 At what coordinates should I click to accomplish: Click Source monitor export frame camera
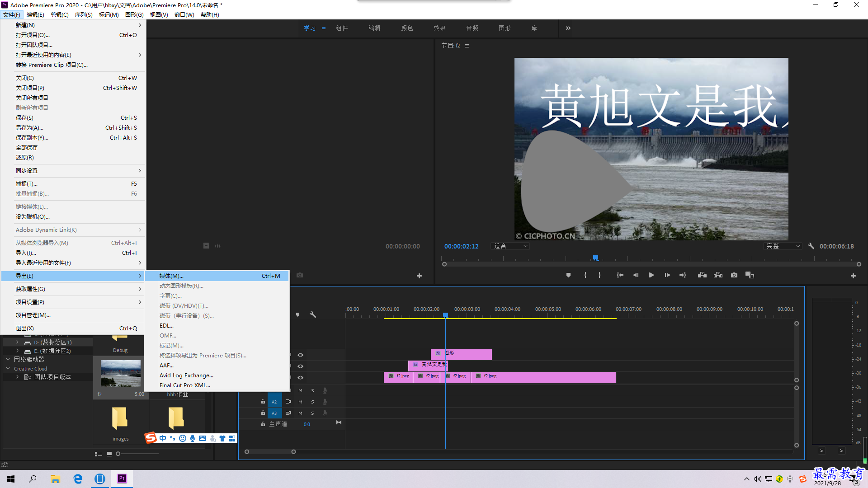point(300,275)
